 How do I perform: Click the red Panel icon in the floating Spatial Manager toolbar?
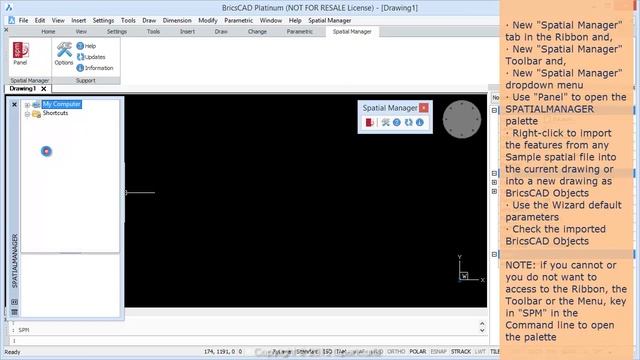tap(369, 122)
